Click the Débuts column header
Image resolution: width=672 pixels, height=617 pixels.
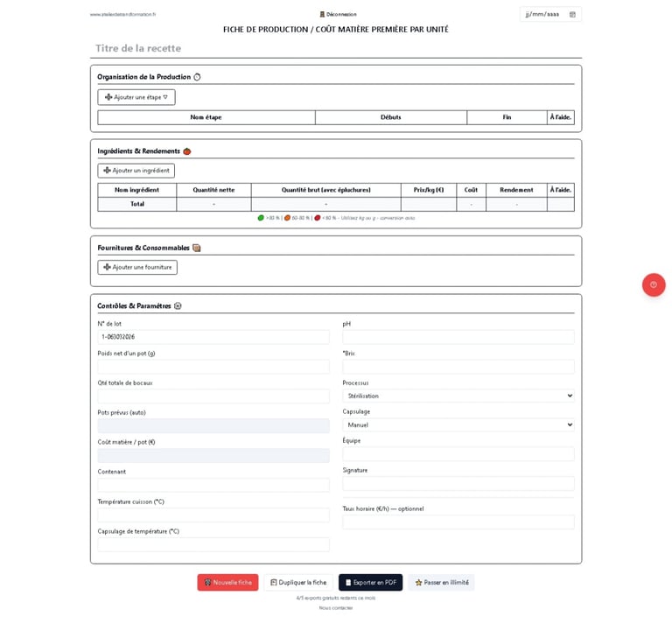pyautogui.click(x=391, y=117)
